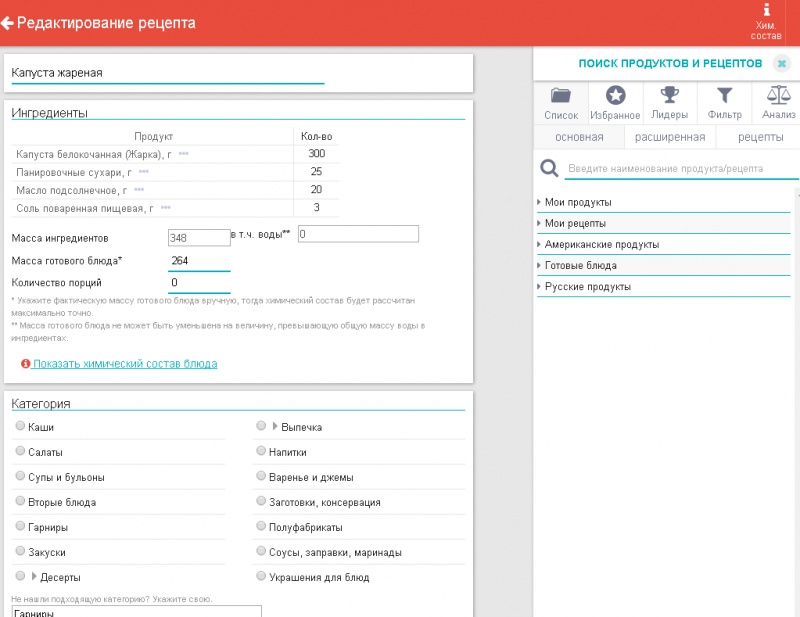Viewport: 800px width, 617px height.
Task: Select the Супы и бульоны category
Action: click(x=20, y=476)
